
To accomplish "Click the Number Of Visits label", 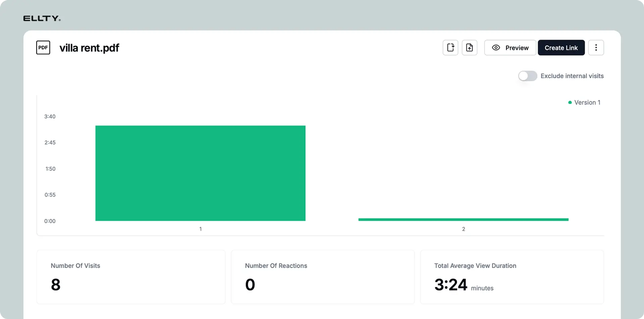I will click(75, 266).
